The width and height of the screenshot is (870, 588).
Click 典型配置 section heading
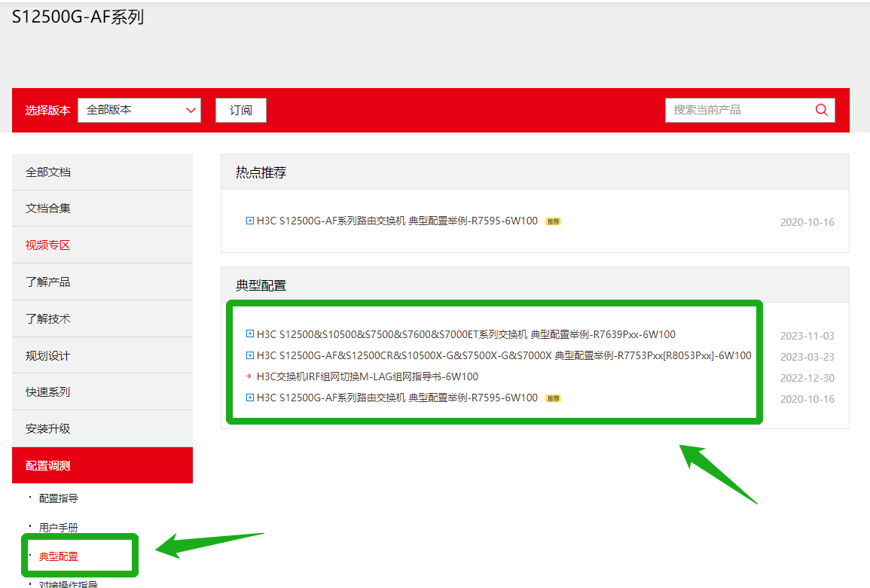(261, 285)
